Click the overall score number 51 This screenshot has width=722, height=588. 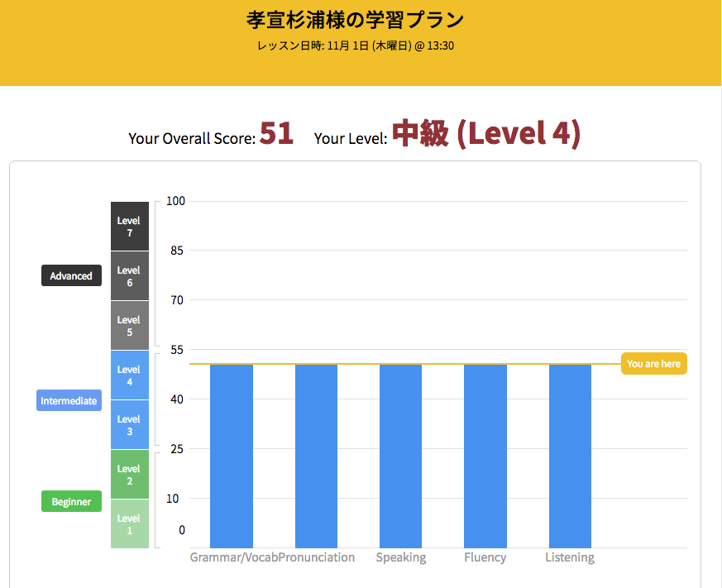(276, 134)
